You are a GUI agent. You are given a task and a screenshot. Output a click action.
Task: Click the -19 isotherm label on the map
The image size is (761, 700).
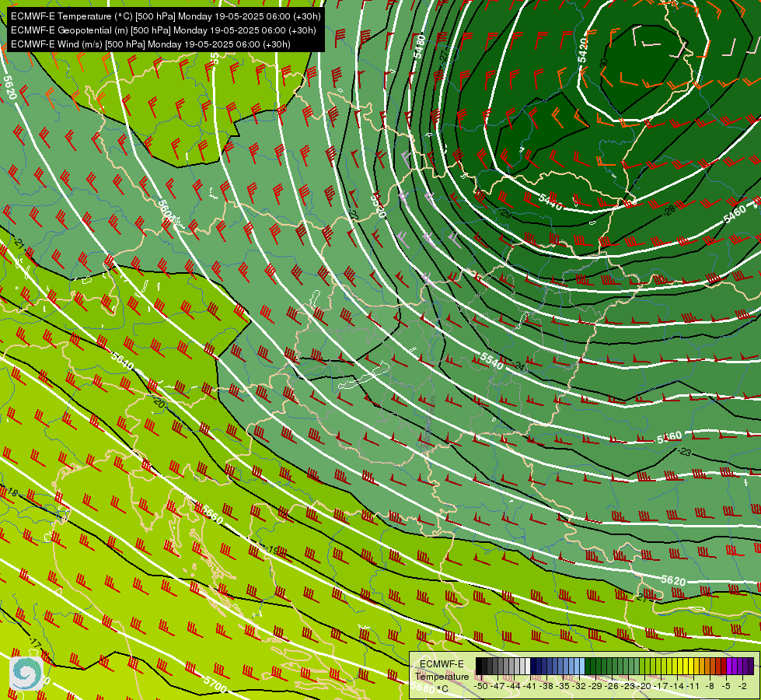coord(272,551)
